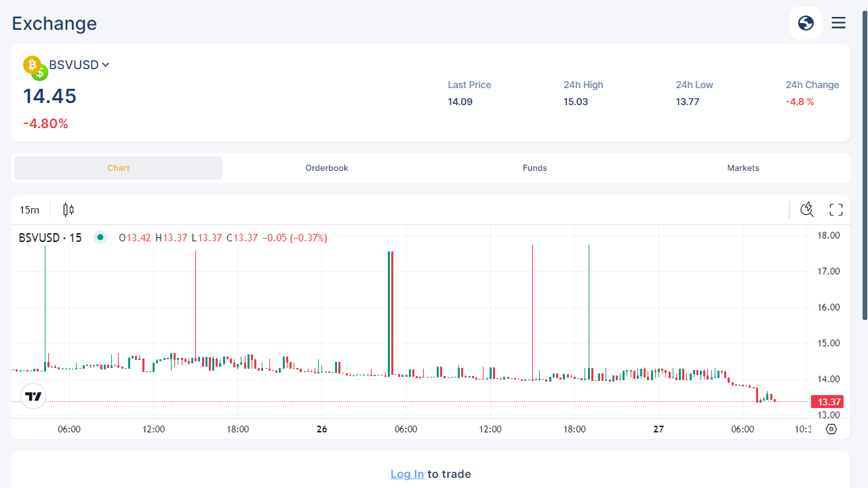The width and height of the screenshot is (868, 488).
Task: Open the candlestick chart style icon
Action: [68, 210]
